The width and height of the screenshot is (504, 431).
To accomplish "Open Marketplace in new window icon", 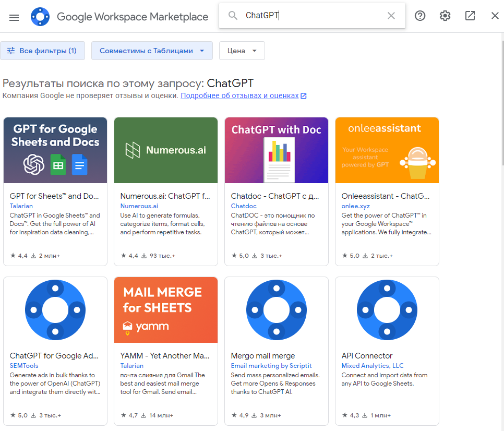I will (x=470, y=16).
